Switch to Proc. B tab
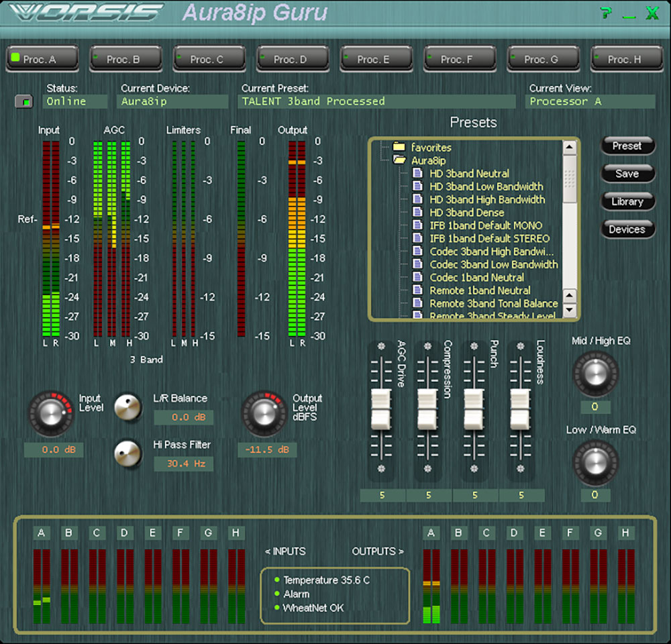 pyautogui.click(x=126, y=58)
